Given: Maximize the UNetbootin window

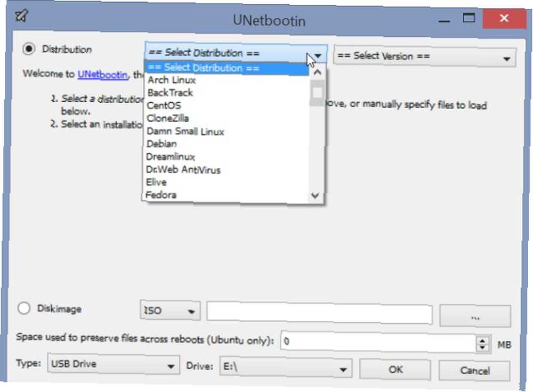Looking at the screenshot, I should (x=469, y=18).
